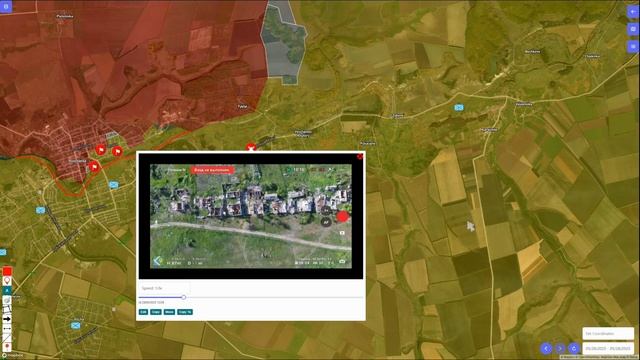
Task: Select the polygon drawing tool
Action: [x=7, y=309]
